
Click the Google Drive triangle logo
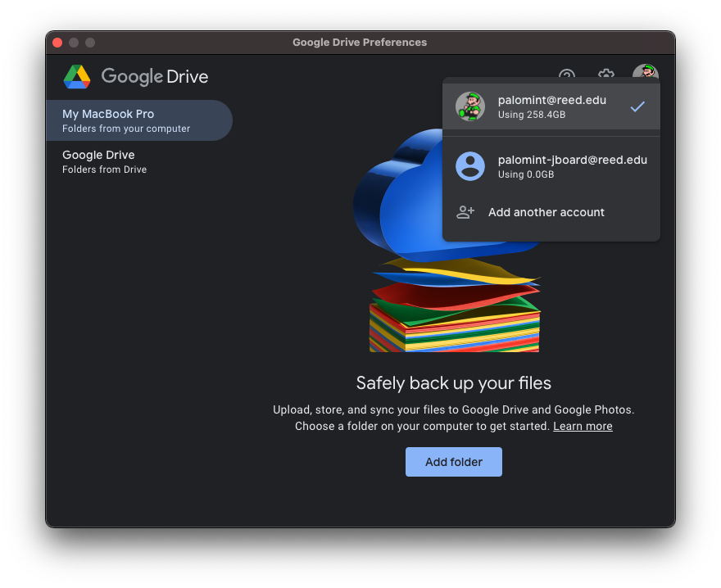point(77,76)
